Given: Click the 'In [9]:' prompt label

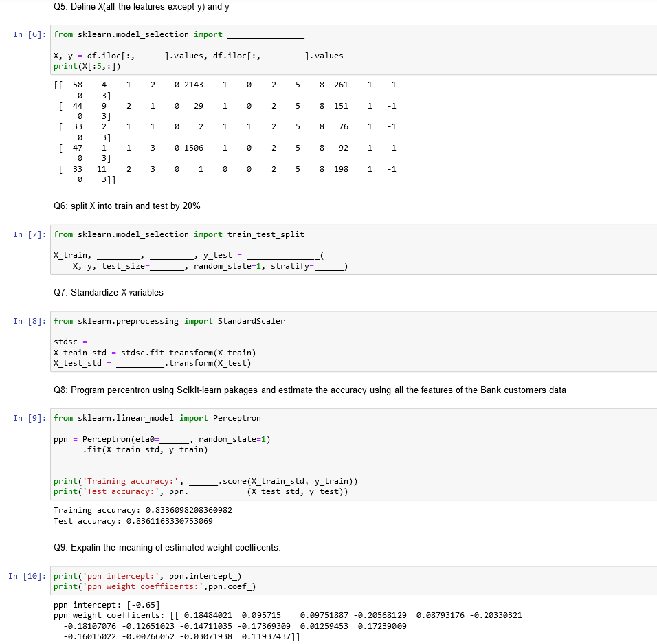Looking at the screenshot, I should tap(30, 418).
